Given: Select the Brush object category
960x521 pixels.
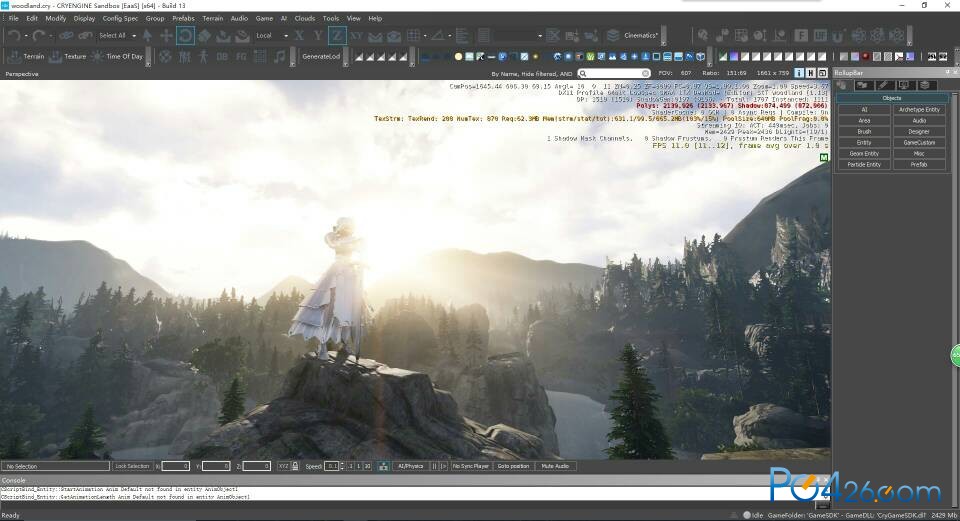Looking at the screenshot, I should pyautogui.click(x=864, y=132).
